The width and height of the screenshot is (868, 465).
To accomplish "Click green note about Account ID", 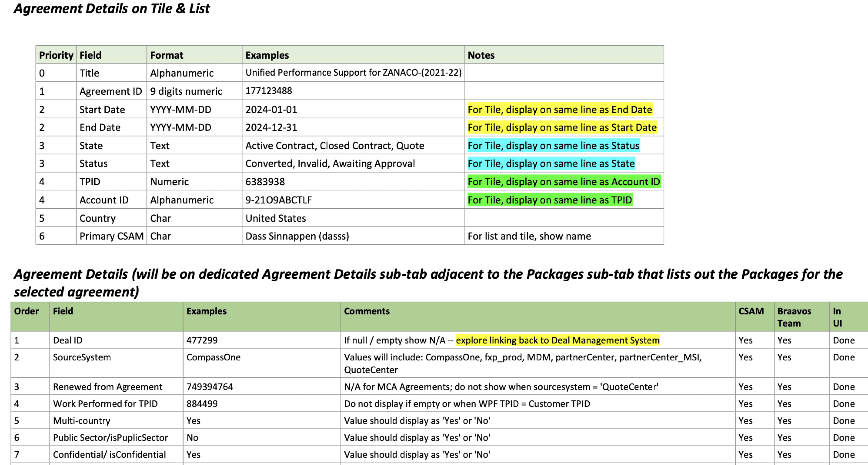I will (563, 182).
